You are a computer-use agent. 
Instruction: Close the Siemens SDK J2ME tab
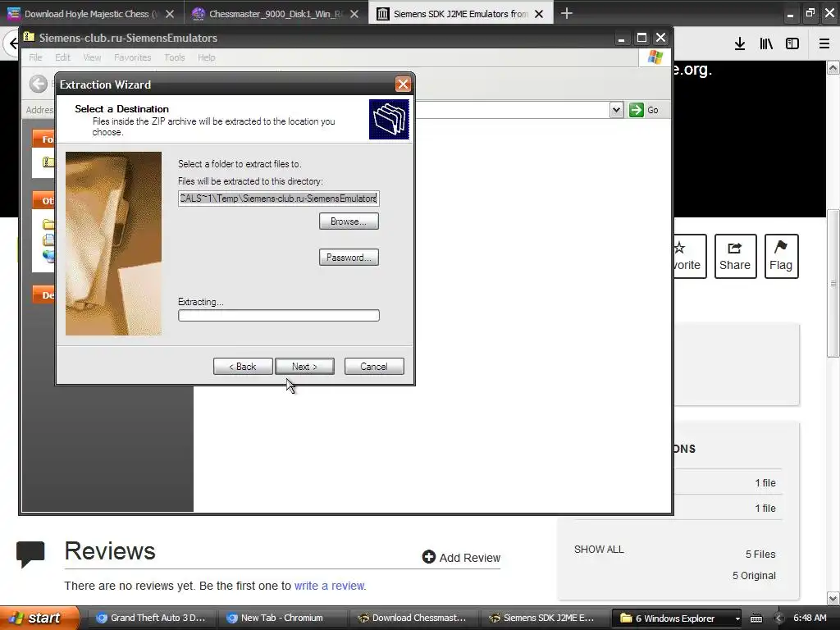tap(539, 14)
